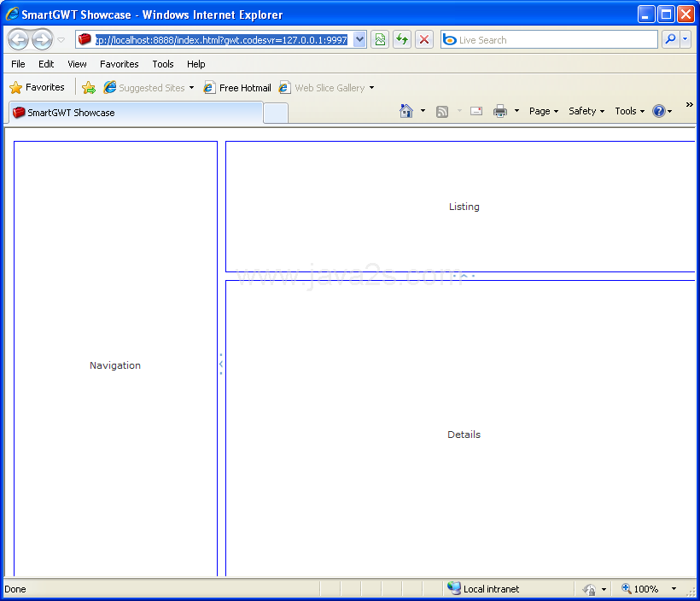Open a new blank tab
The image size is (700, 601).
[276, 113]
